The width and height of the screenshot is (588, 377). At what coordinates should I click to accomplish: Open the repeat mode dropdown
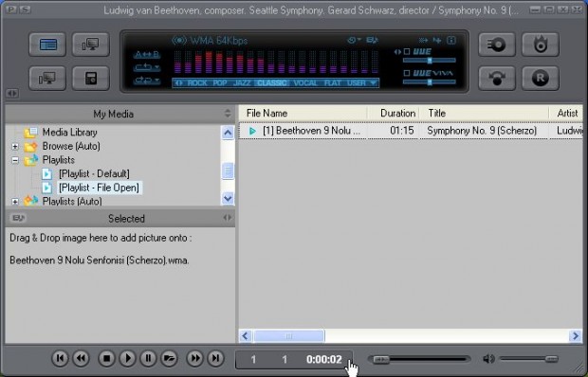(x=147, y=67)
